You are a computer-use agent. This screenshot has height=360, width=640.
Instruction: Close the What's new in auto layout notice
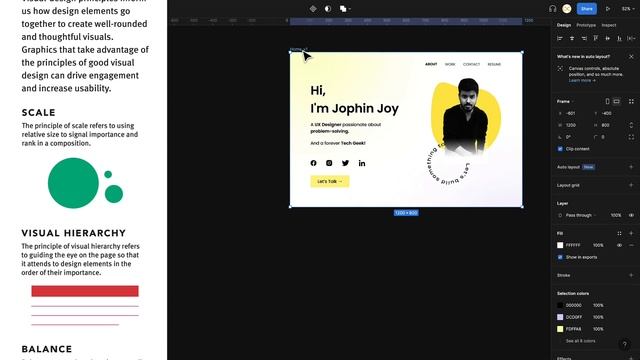click(x=631, y=57)
